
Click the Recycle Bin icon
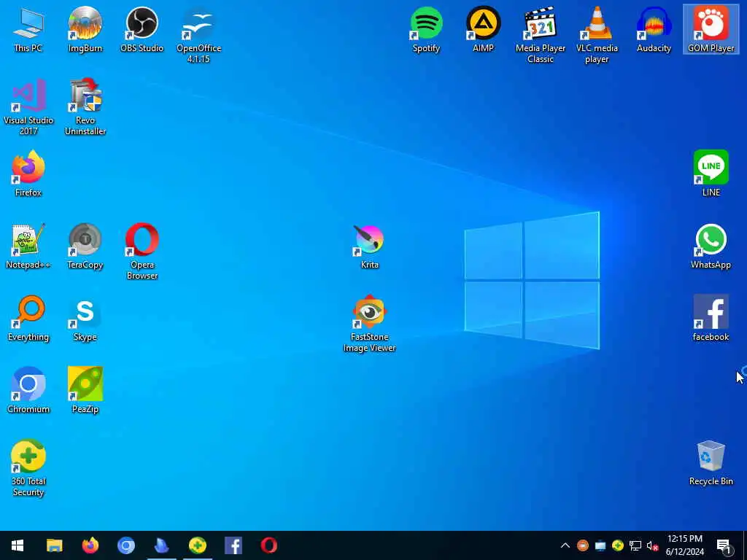click(x=711, y=463)
